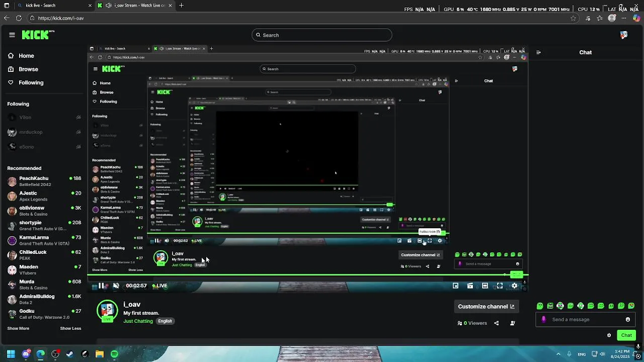Viewport: 644px width, 362px height.
Task: Open Spotify from the taskbar
Action: tap(114, 354)
